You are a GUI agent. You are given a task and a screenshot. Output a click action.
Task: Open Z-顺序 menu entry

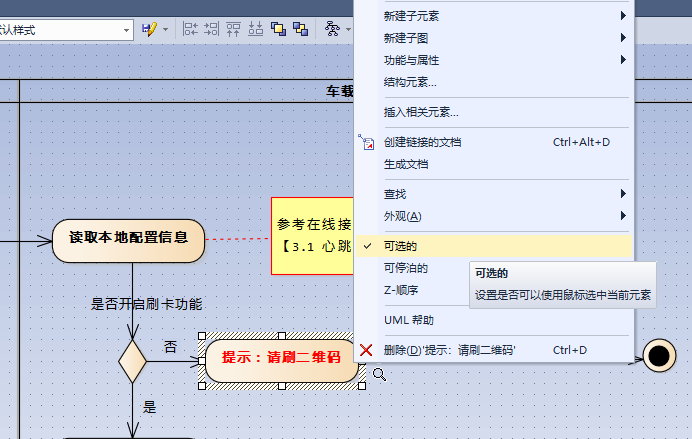[x=412, y=290]
